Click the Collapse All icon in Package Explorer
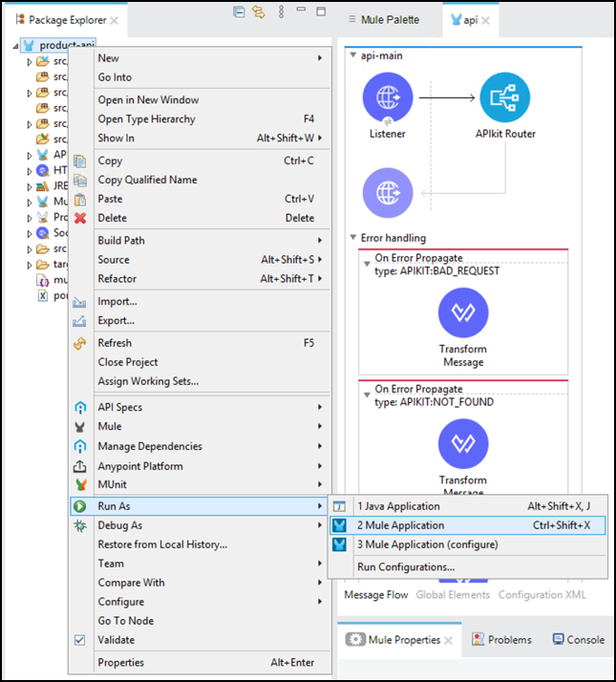The height and width of the screenshot is (682, 616). (239, 11)
